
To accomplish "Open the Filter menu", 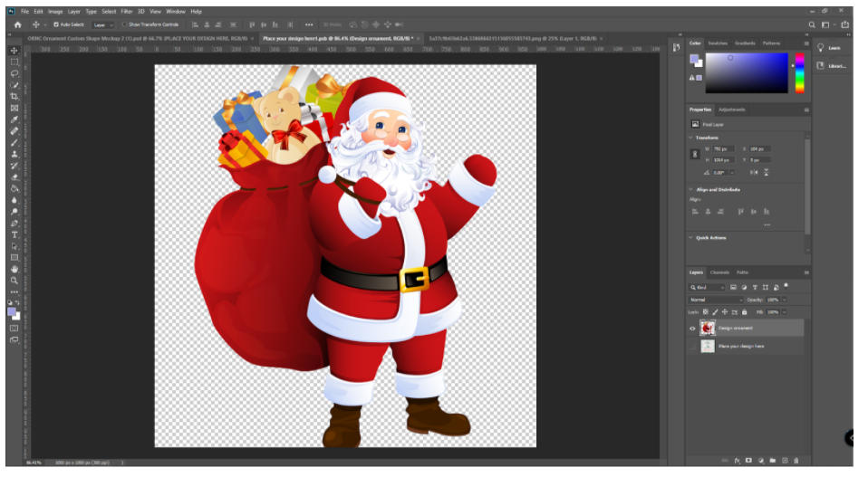I will pos(127,11).
